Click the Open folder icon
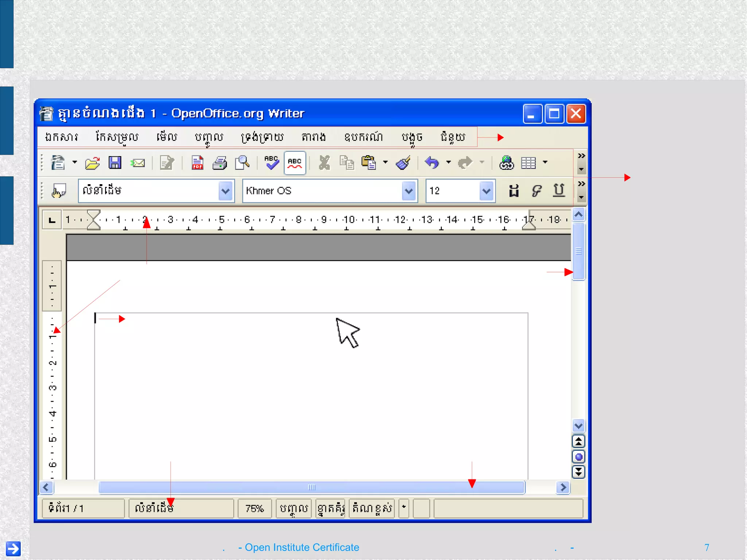 point(92,163)
